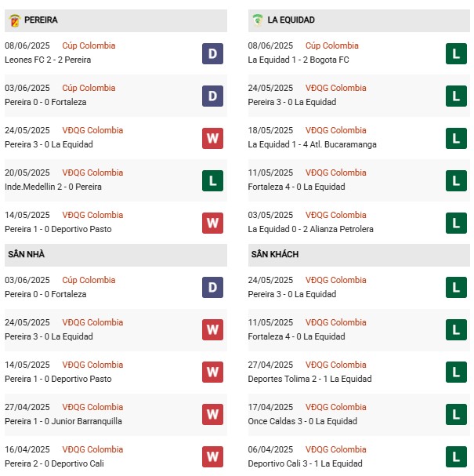Select the SÂN NHÀ section header
The height and width of the screenshot is (476, 474).
click(26, 255)
